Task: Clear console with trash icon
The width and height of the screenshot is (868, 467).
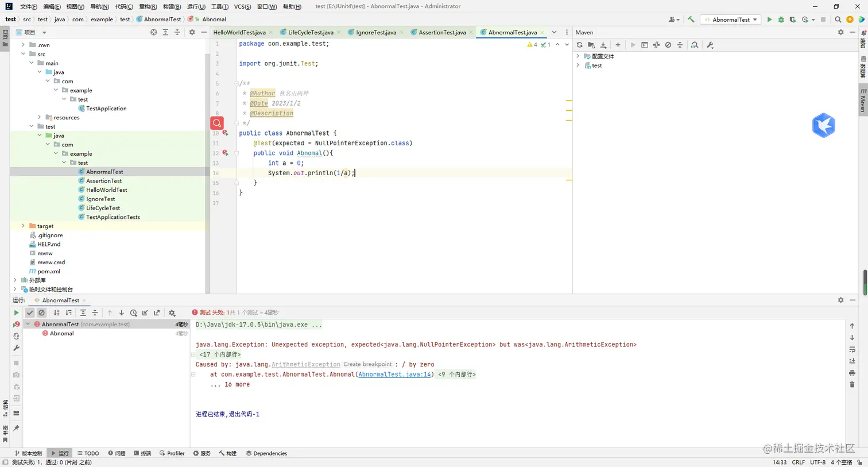Action: 852,384
